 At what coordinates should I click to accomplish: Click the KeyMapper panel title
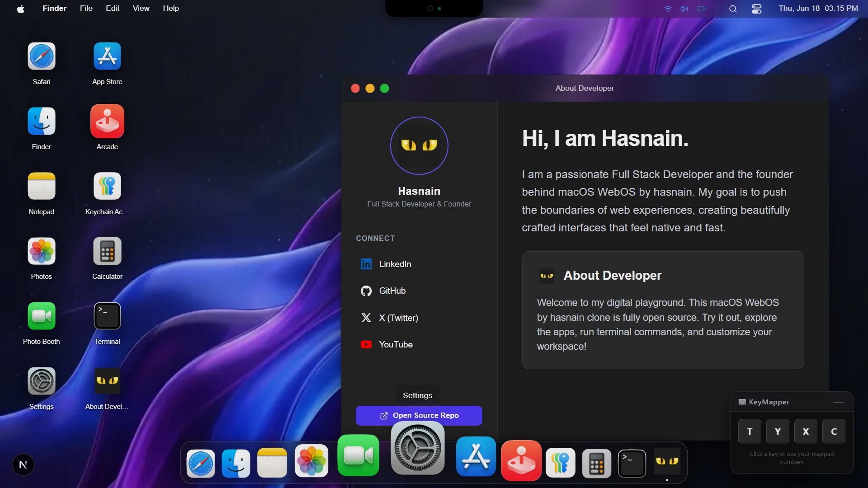[x=769, y=402]
